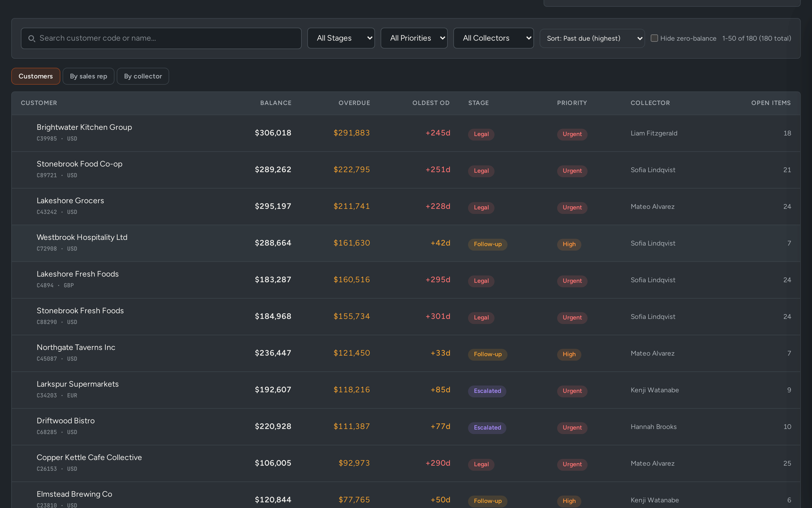The image size is (812, 508).
Task: Open Northgate Taverns Inc customer
Action: click(x=76, y=347)
